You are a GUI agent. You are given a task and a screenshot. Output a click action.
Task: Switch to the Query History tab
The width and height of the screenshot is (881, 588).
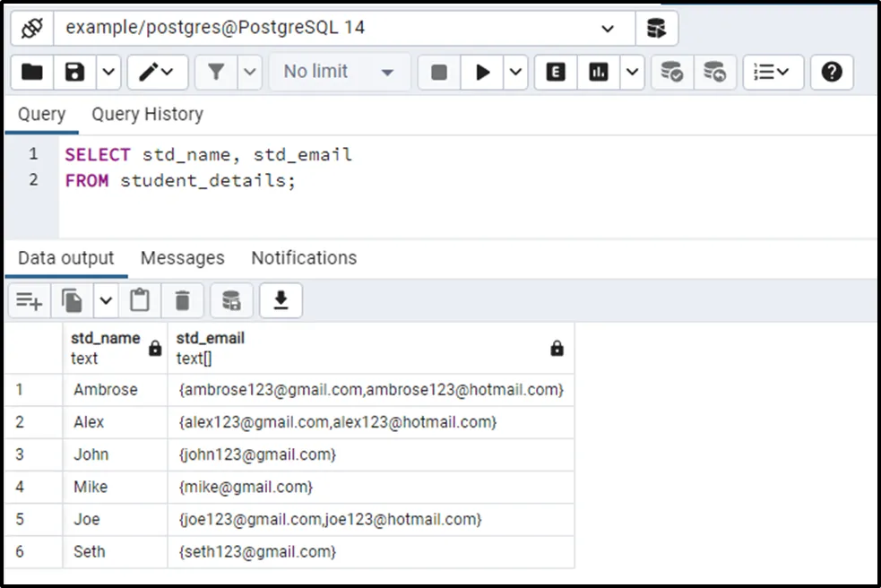click(147, 114)
